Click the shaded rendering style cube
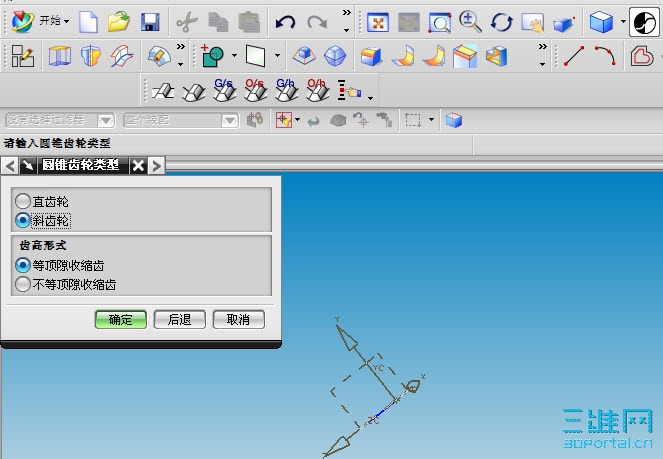This screenshot has height=459, width=663. (601, 22)
